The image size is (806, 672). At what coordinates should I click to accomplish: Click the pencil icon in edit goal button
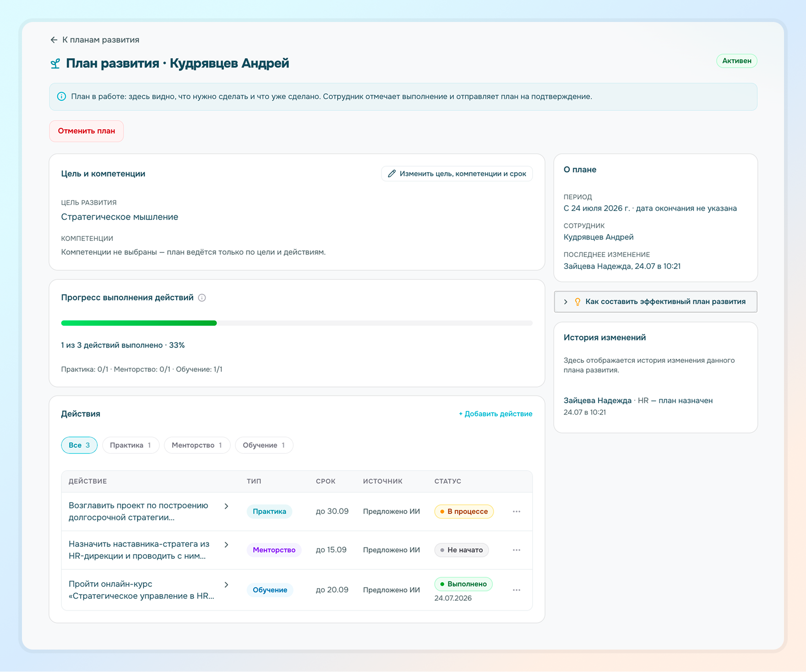[x=392, y=174]
